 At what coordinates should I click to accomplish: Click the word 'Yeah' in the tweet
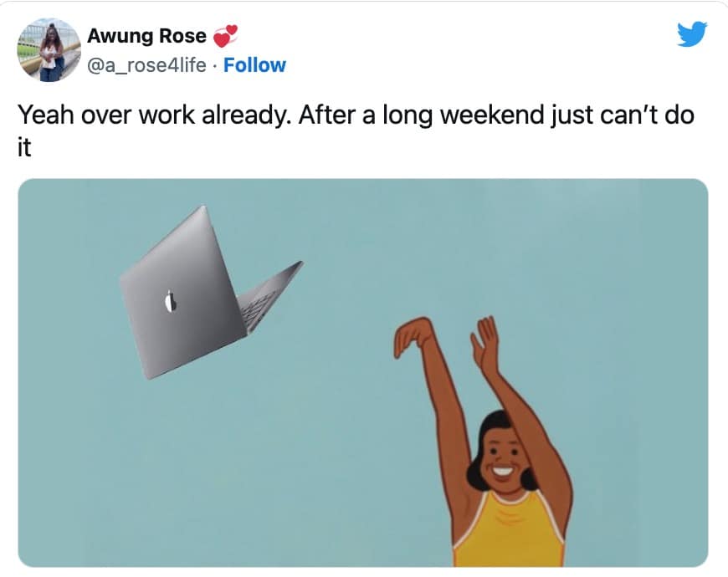[x=46, y=115]
